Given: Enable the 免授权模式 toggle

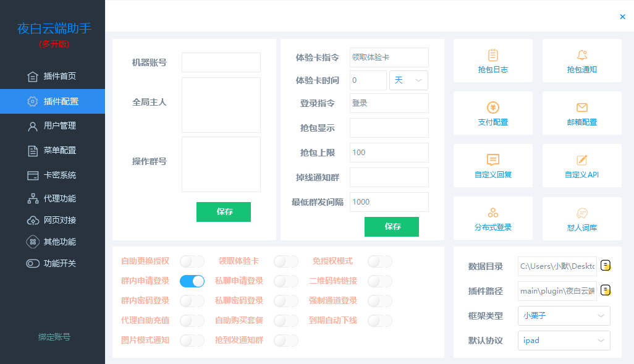Looking at the screenshot, I should coord(379,261).
